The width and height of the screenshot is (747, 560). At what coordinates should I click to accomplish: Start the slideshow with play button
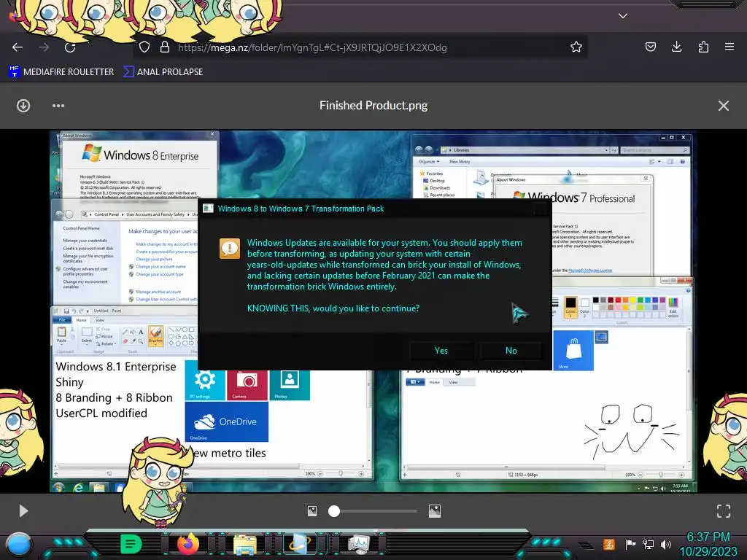click(x=23, y=511)
